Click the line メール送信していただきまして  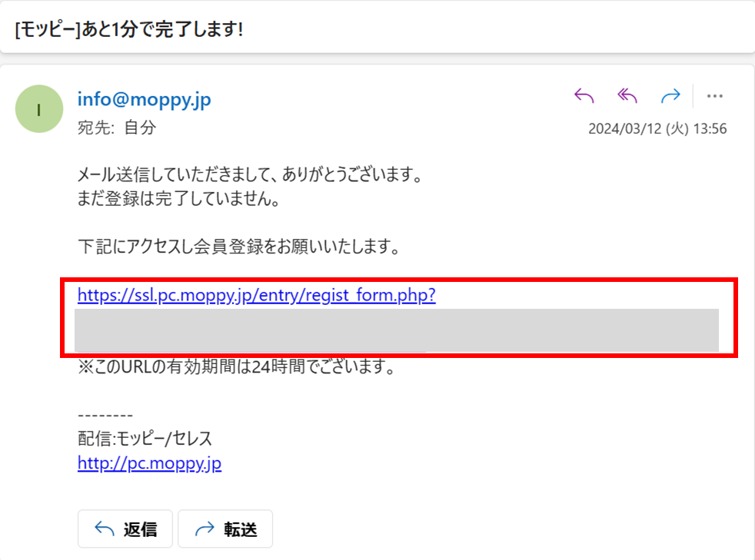click(x=250, y=174)
